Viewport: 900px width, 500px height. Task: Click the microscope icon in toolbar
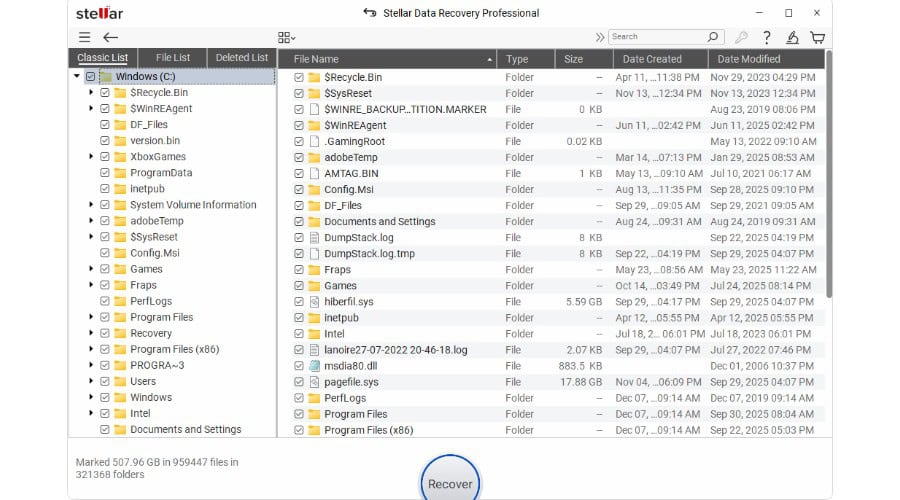[792, 37]
